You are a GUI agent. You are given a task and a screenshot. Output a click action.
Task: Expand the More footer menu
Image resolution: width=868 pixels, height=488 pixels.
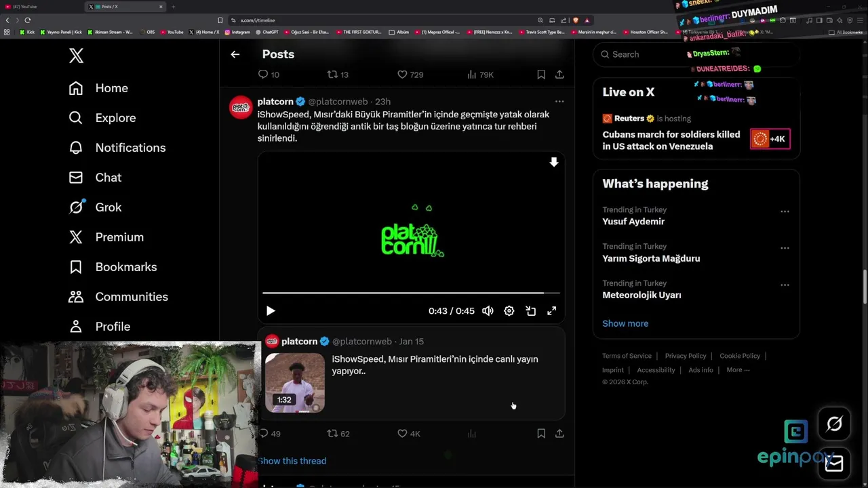(x=738, y=370)
